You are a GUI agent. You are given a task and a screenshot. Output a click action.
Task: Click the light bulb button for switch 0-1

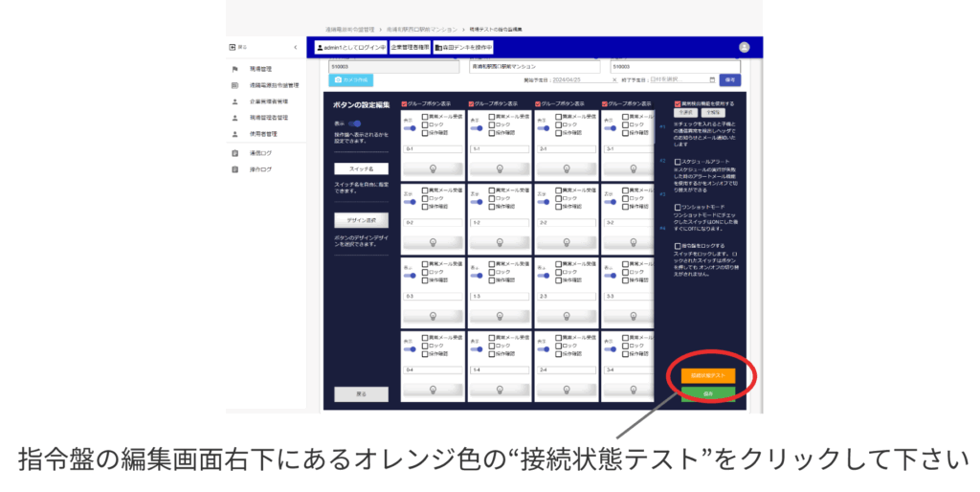(433, 168)
